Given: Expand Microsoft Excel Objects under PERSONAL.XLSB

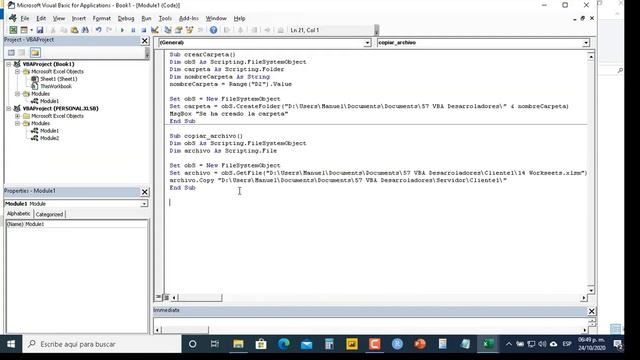Looking at the screenshot, I should pyautogui.click(x=18, y=116).
